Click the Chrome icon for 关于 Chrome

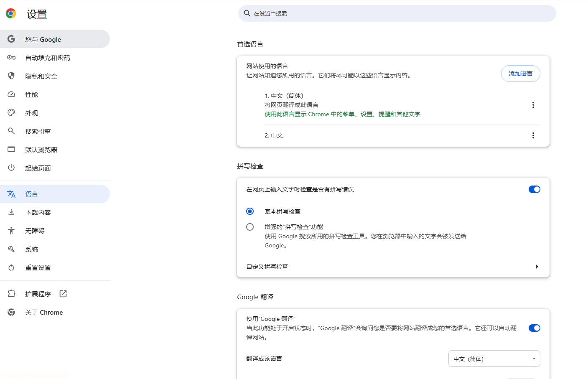(x=11, y=312)
